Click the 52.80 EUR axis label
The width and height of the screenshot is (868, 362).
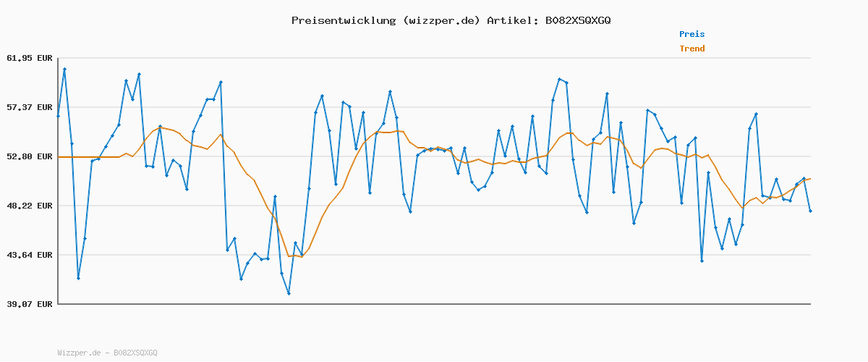click(x=30, y=156)
